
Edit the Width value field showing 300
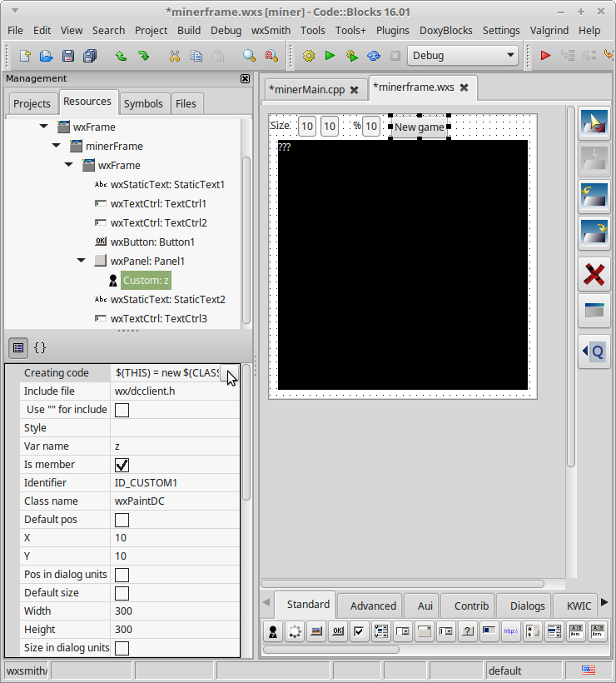coord(175,611)
